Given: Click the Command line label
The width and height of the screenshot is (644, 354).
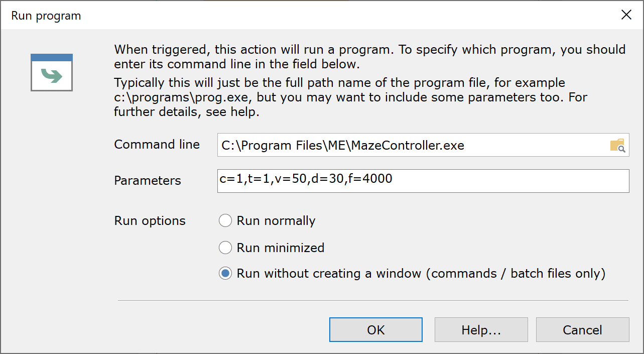Looking at the screenshot, I should tap(157, 145).
